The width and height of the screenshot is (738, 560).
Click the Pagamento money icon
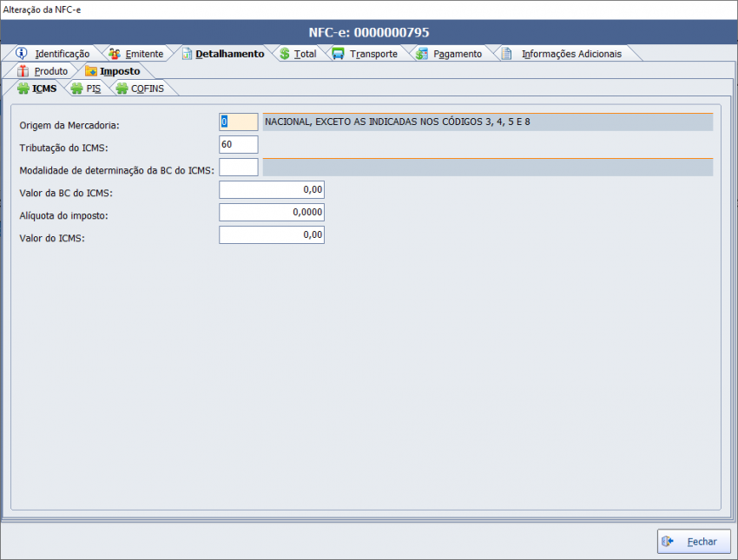pyautogui.click(x=422, y=54)
